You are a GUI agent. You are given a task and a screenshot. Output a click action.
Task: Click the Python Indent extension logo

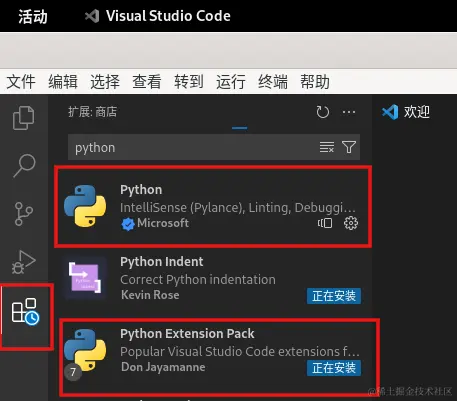pyautogui.click(x=85, y=278)
